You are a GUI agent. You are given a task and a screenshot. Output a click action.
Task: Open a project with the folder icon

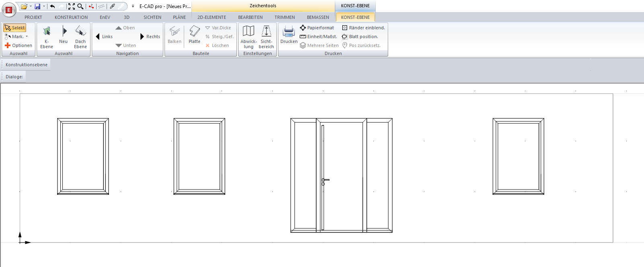[24, 6]
